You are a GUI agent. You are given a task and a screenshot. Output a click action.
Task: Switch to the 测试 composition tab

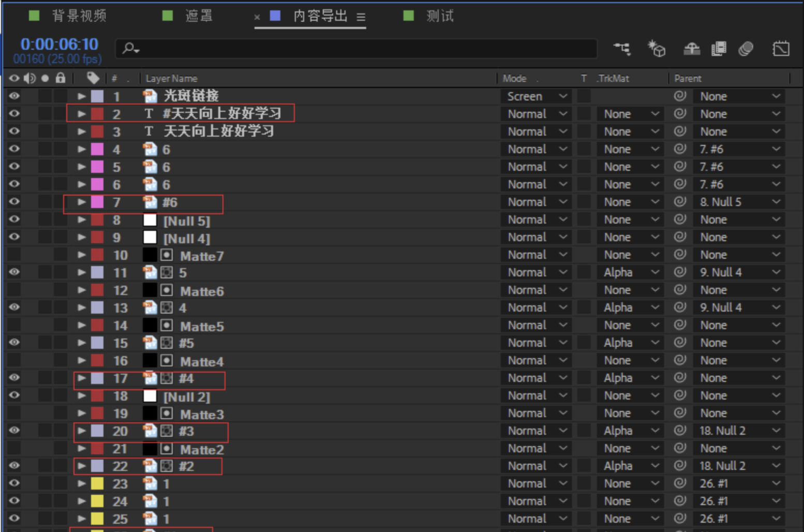click(x=440, y=16)
